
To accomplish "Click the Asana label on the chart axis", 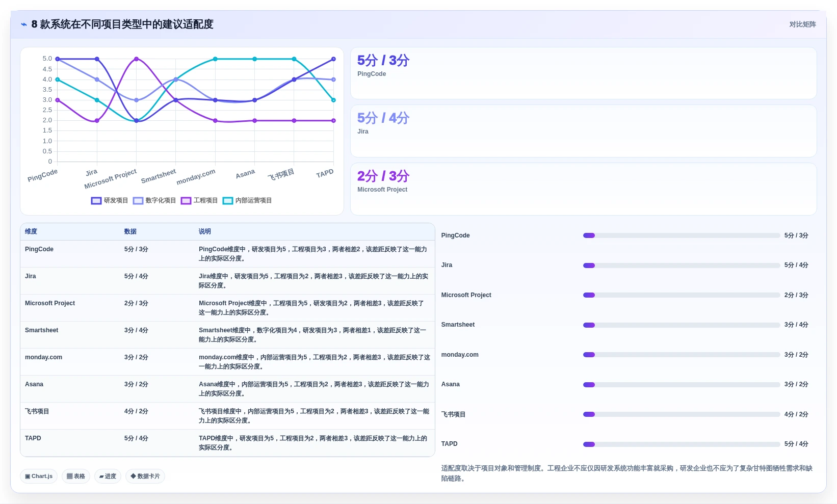I will point(245,174).
